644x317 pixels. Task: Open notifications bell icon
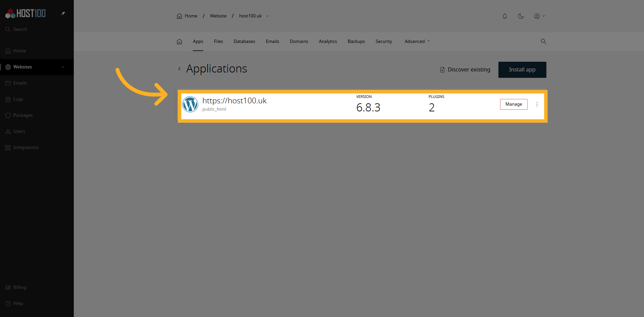click(505, 16)
